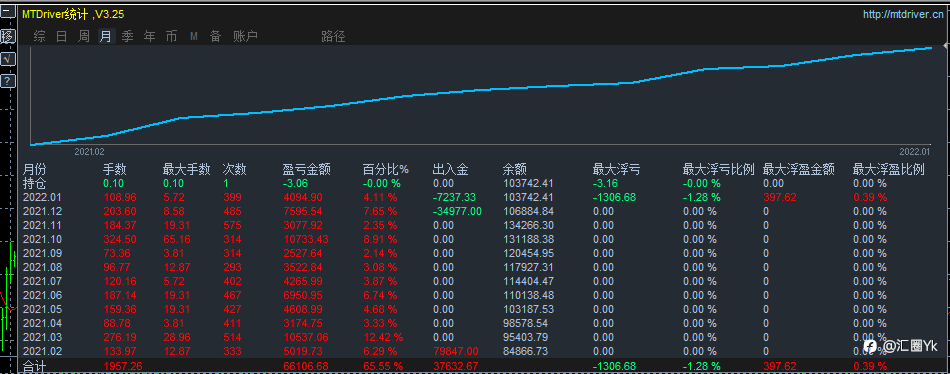The image size is (950, 374).
Task: Click the 最大浮盈比例 column header
Action: [889, 169]
